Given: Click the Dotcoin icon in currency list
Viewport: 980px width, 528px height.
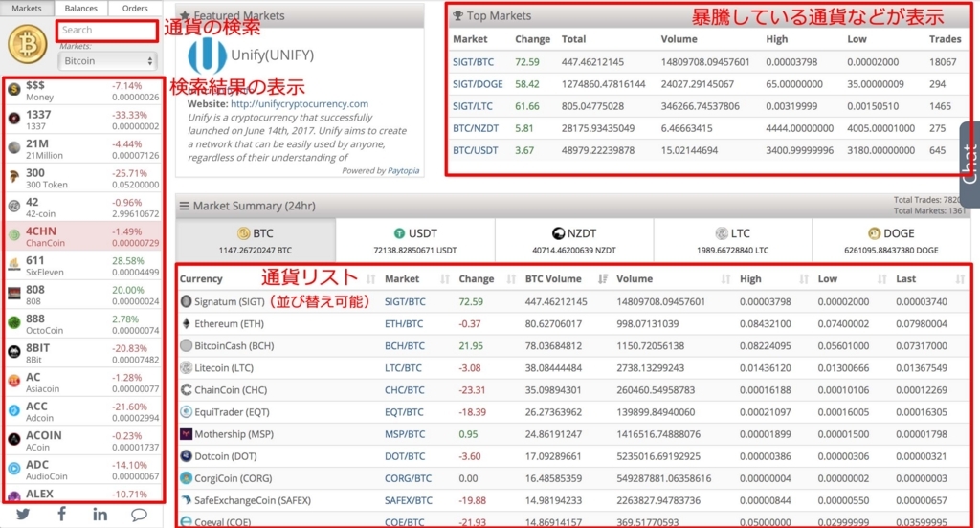Looking at the screenshot, I should tap(186, 456).
